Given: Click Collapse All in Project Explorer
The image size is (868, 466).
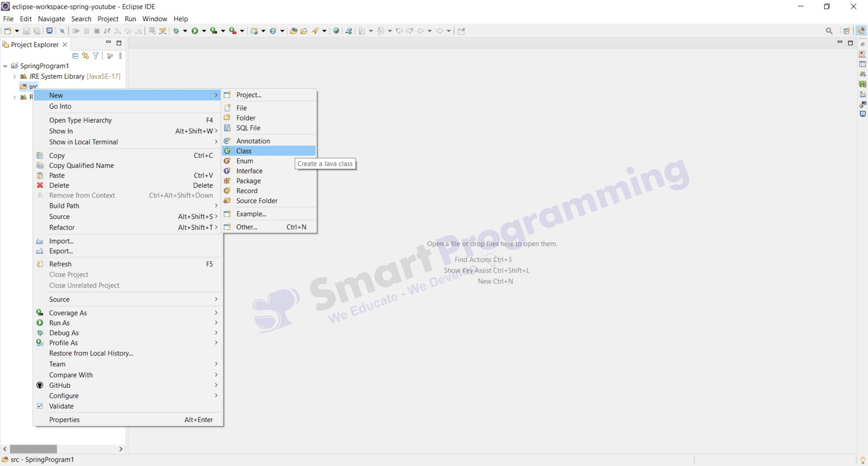Looking at the screenshot, I should click(75, 56).
